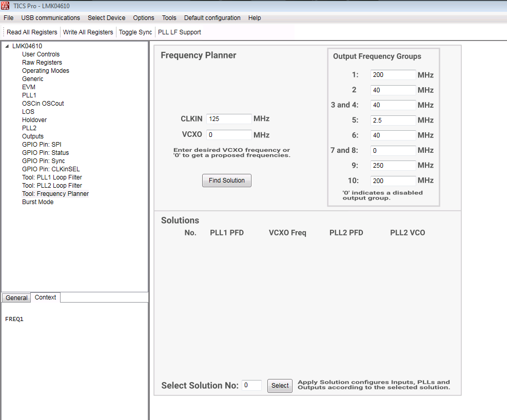Click the PLL2 PFD column header

[x=346, y=233]
